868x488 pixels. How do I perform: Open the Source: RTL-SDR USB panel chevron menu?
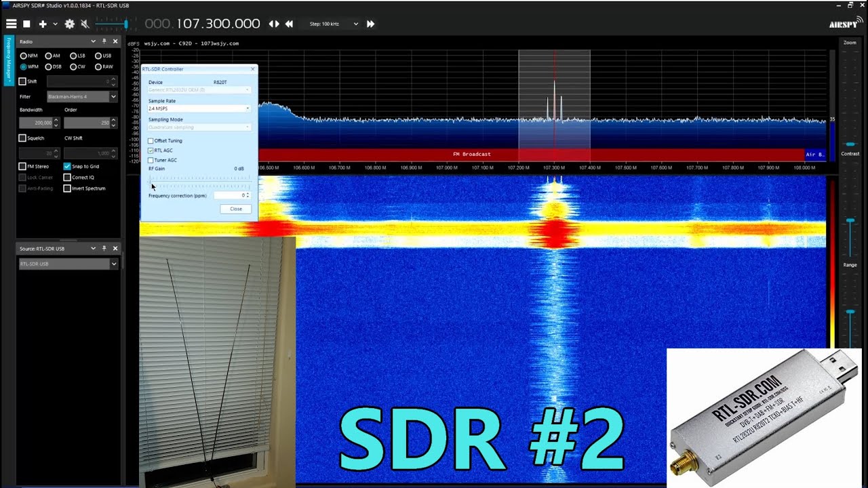coord(93,249)
